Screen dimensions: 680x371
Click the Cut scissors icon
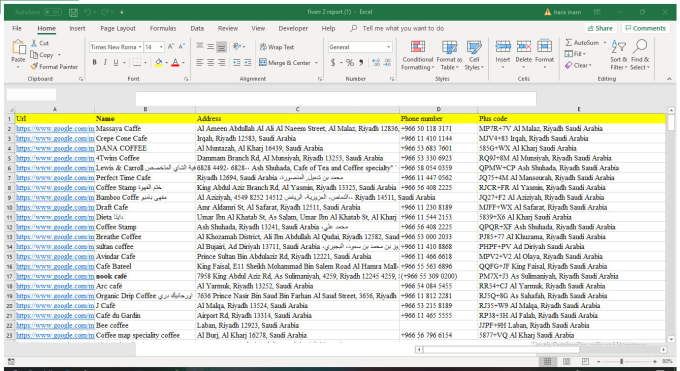[34, 43]
